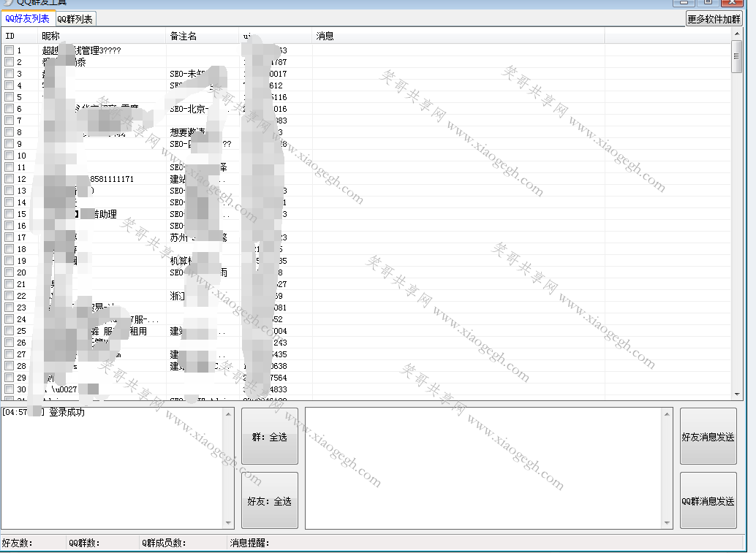The image size is (756, 553).
Task: Click the 想要邀请 remark name cell
Action: click(x=203, y=132)
